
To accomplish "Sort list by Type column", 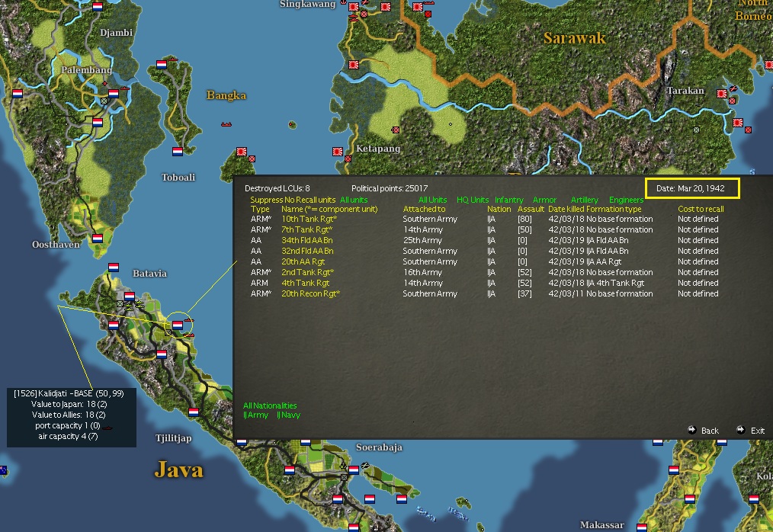I will [260, 209].
